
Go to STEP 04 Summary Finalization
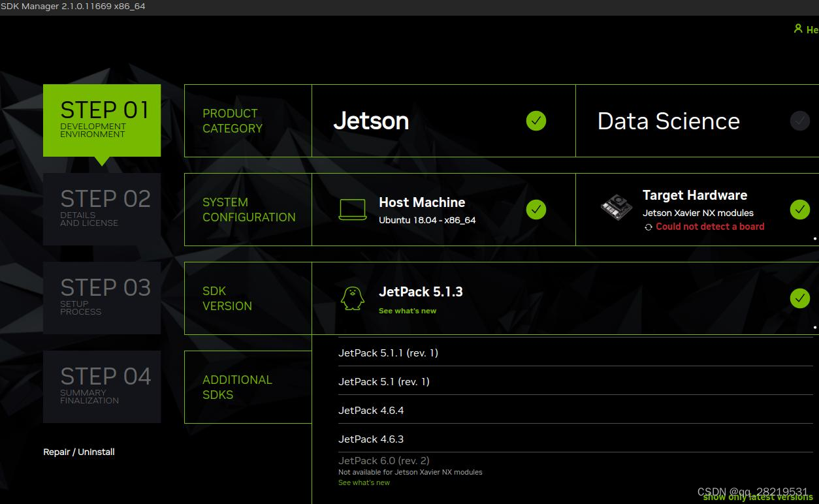102,386
